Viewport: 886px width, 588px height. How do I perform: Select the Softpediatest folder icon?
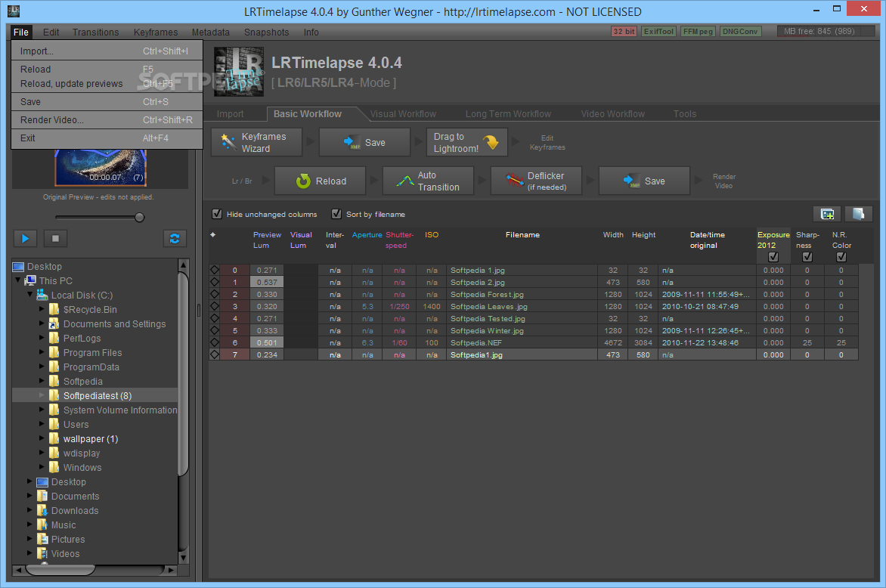[54, 395]
